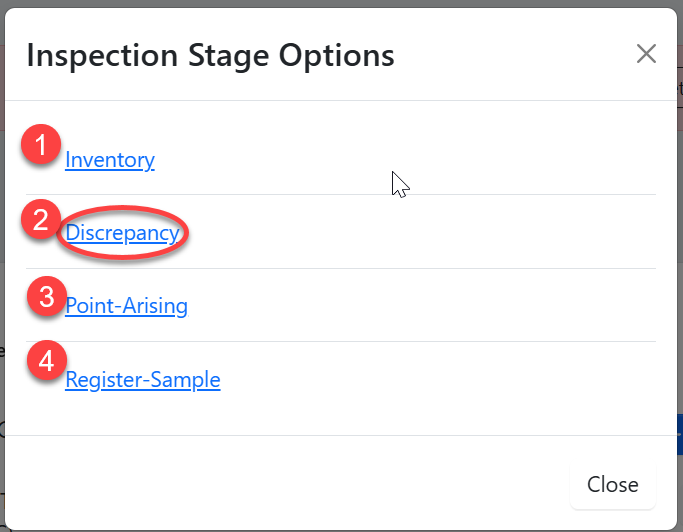Click the Inspection Stage Options title text
Screen dimensions: 683x532
point(210,55)
